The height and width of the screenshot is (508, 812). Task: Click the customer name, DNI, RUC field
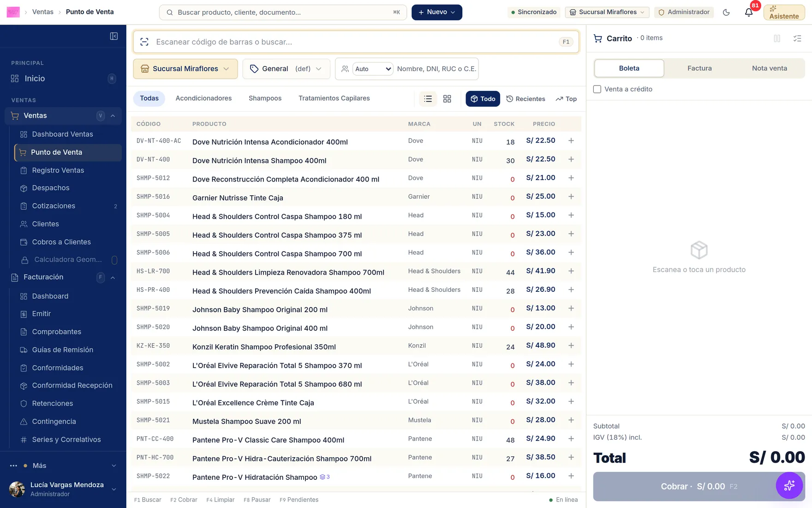click(436, 69)
